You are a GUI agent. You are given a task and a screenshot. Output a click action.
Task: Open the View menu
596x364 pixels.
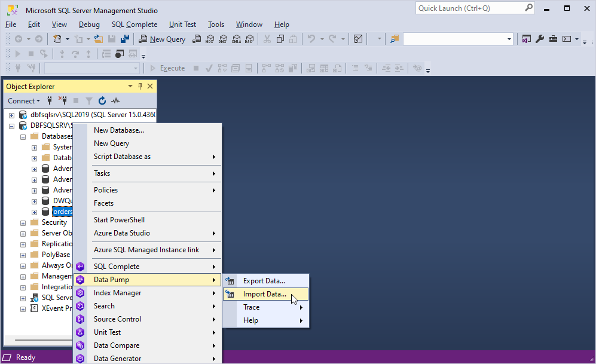59,25
